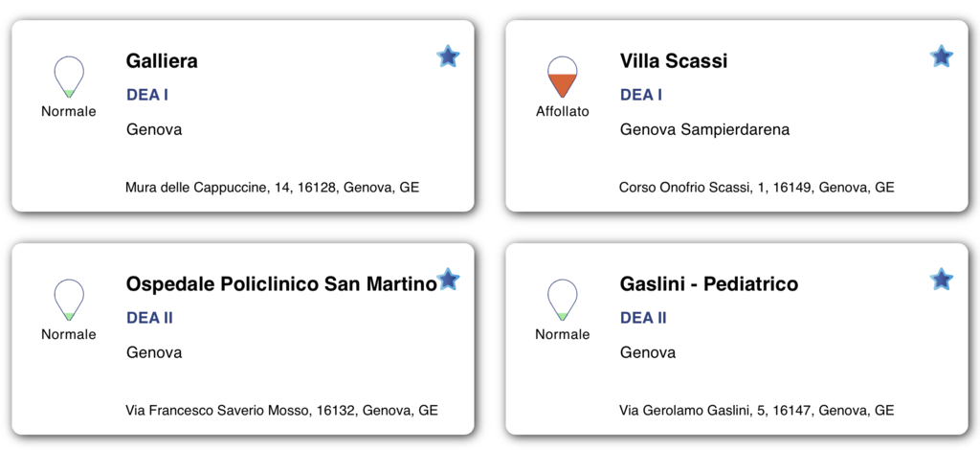Open the Galliera hospital title
The height and width of the screenshot is (450, 980).
coord(162,60)
